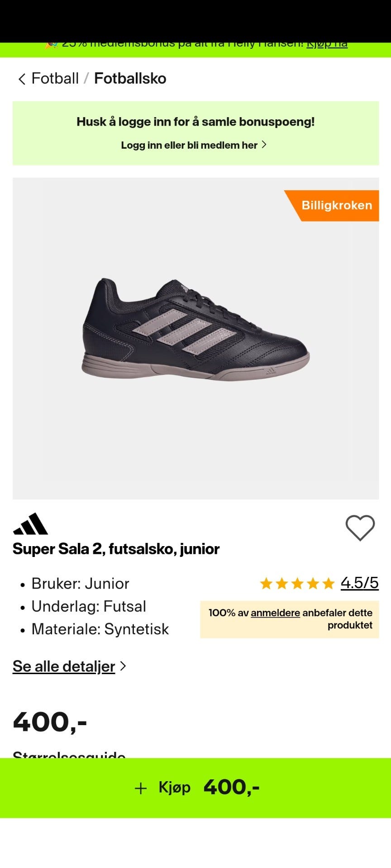The image size is (391, 868).
Task: Click 'Kjøp nå' in the top promo banner
Action: (x=327, y=44)
